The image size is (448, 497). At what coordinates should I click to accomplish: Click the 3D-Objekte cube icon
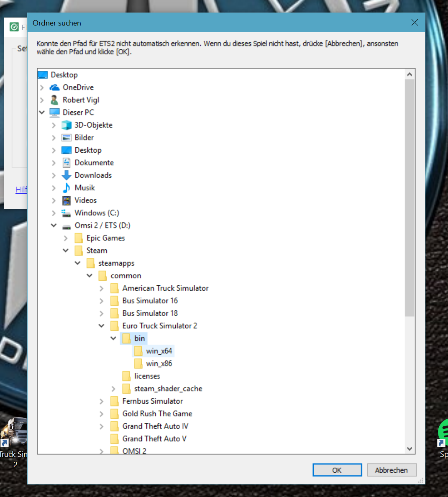tap(67, 125)
